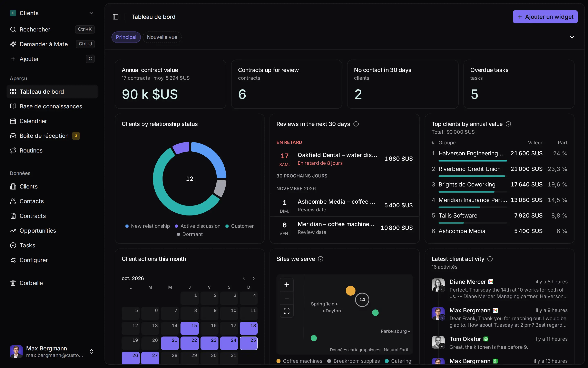
Task: Click the Tasks checkmark icon
Action: [x=13, y=245]
